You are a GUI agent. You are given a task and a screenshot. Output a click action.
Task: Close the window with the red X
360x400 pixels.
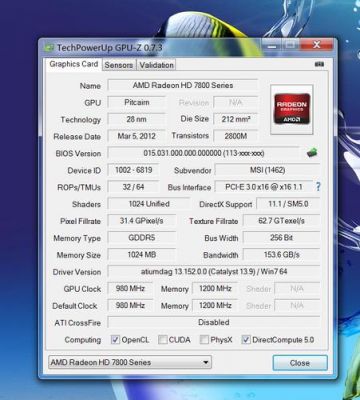(316, 45)
